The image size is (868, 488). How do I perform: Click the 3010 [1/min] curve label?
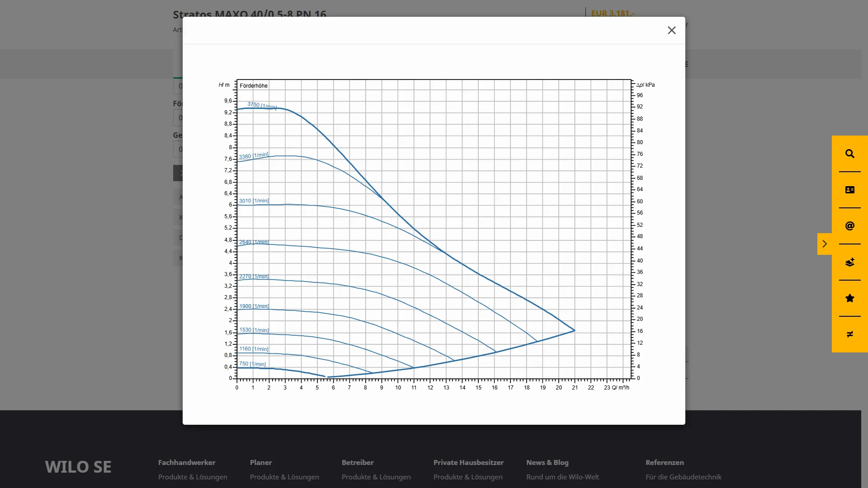pos(254,201)
